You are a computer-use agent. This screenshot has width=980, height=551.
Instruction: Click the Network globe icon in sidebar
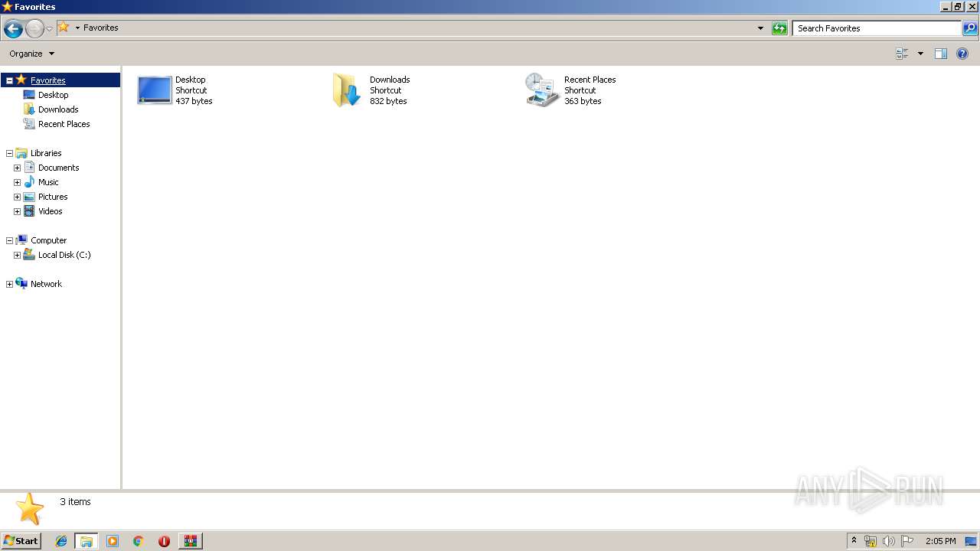coord(21,283)
